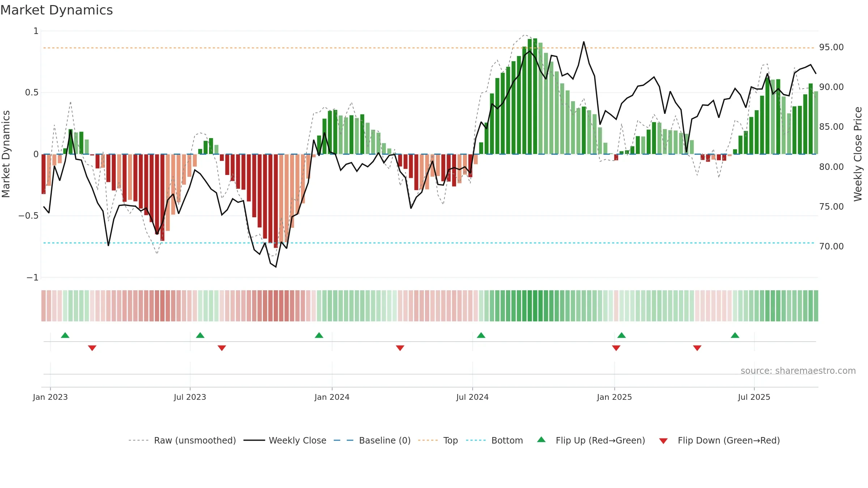Select the red flip-down marker in April 2025
The height and width of the screenshot is (488, 868).
(697, 348)
